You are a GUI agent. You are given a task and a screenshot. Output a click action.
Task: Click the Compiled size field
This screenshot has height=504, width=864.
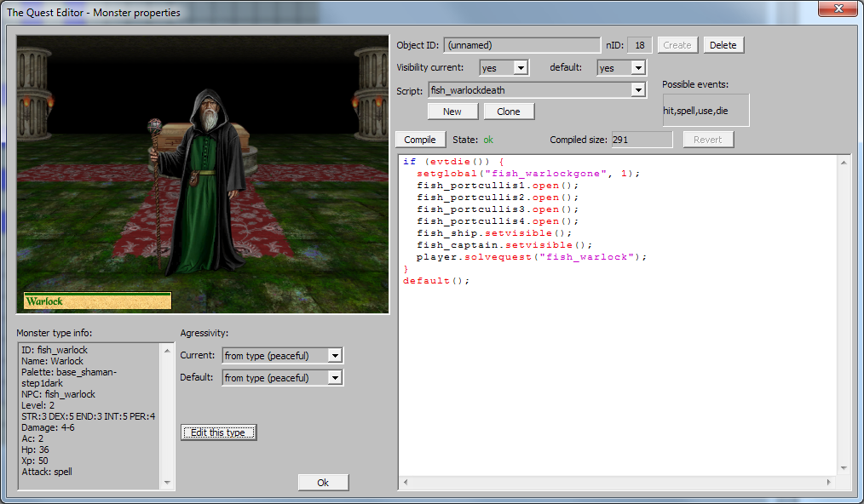click(642, 140)
